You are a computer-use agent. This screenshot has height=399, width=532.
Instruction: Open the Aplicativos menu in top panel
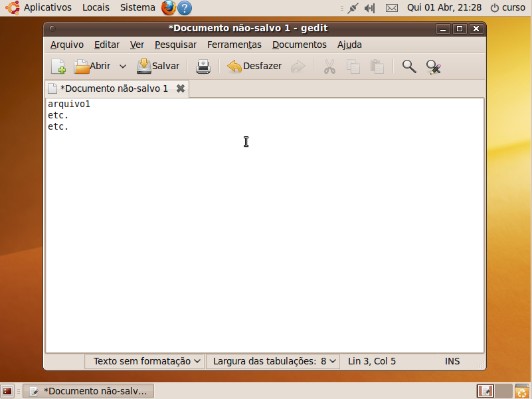[x=48, y=7]
